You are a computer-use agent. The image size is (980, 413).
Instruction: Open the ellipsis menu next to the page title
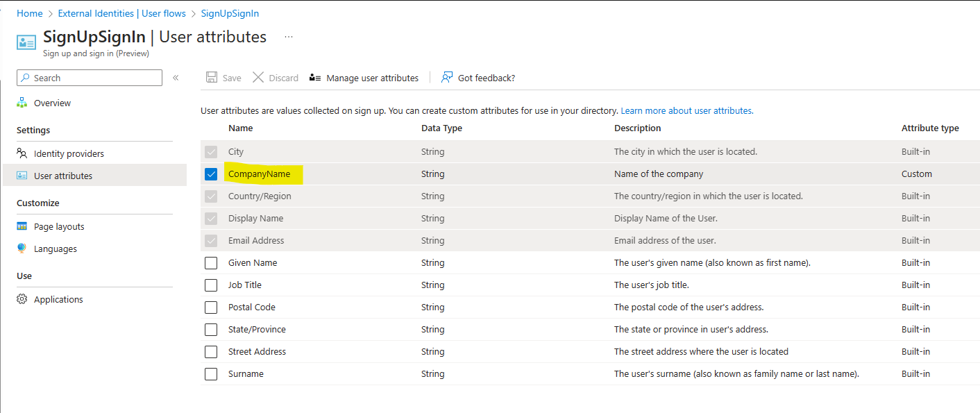(288, 36)
